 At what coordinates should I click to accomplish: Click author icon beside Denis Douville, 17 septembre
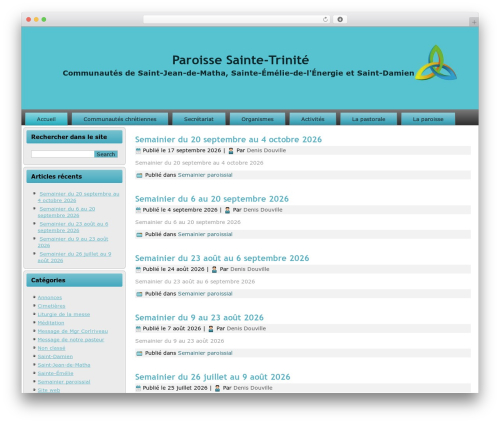pos(231,151)
